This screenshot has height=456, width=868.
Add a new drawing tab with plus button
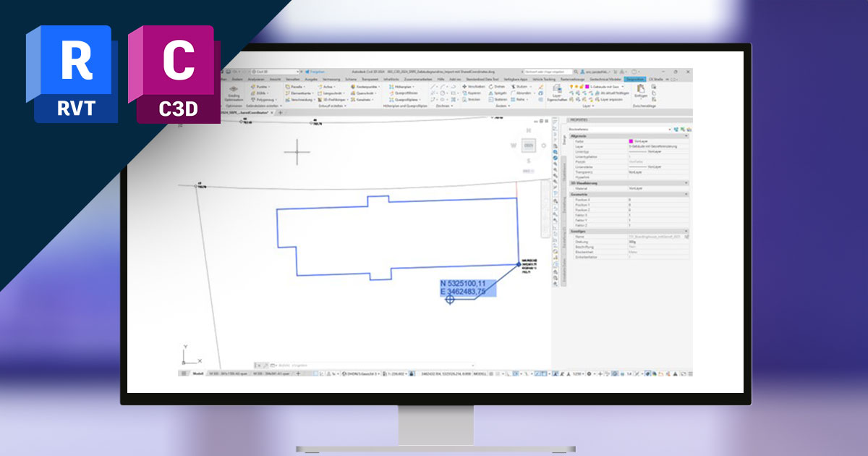[x=281, y=113]
